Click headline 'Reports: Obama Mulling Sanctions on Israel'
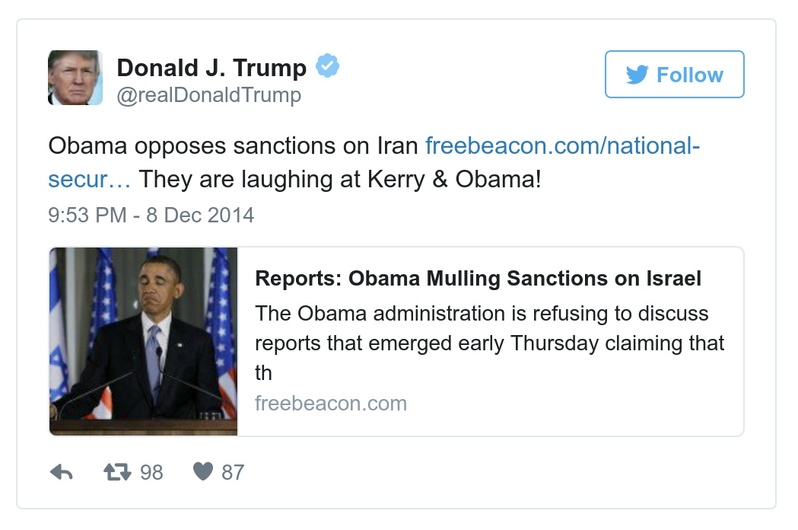Image resolution: width=798 pixels, height=530 pixels. click(478, 278)
